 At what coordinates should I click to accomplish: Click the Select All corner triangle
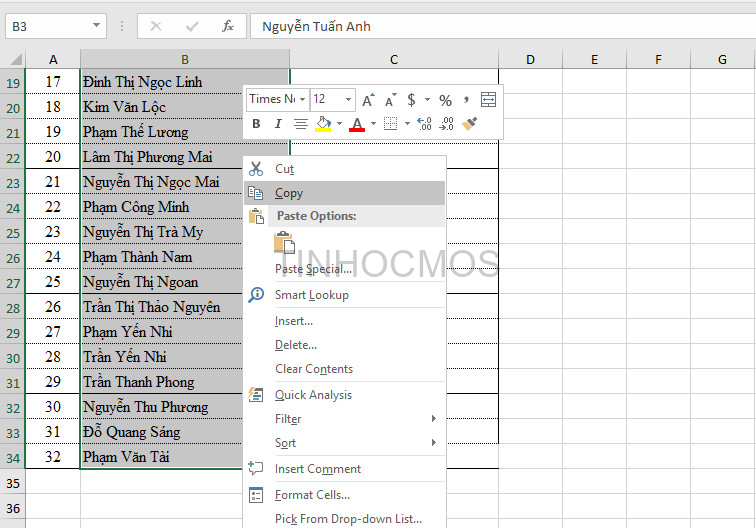click(x=15, y=59)
